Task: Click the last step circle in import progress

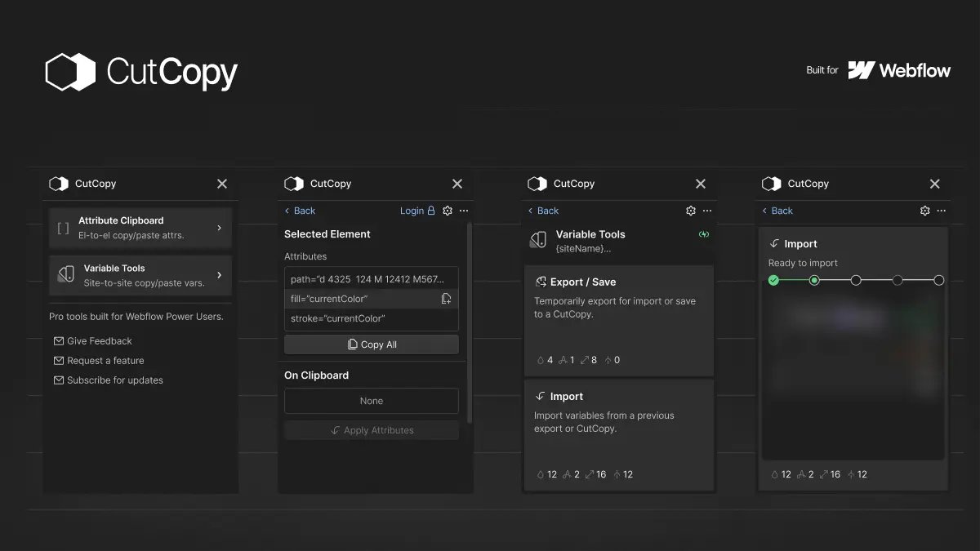Action: [x=939, y=280]
